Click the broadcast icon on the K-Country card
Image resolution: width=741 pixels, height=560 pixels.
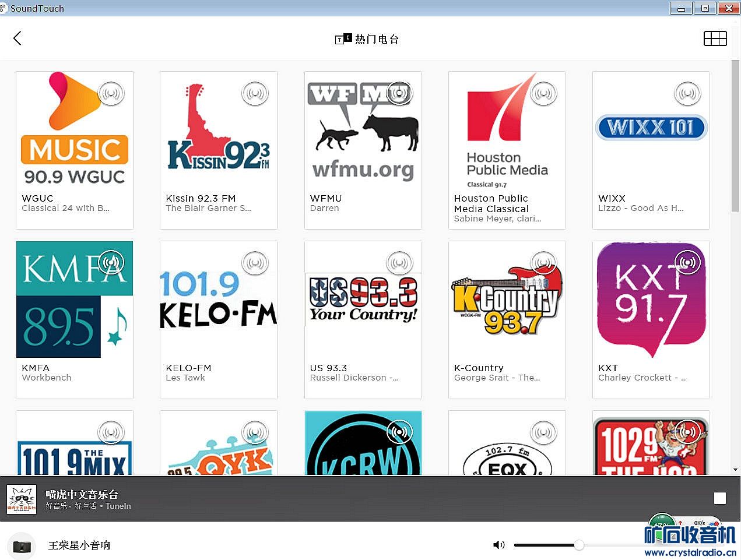point(543,263)
